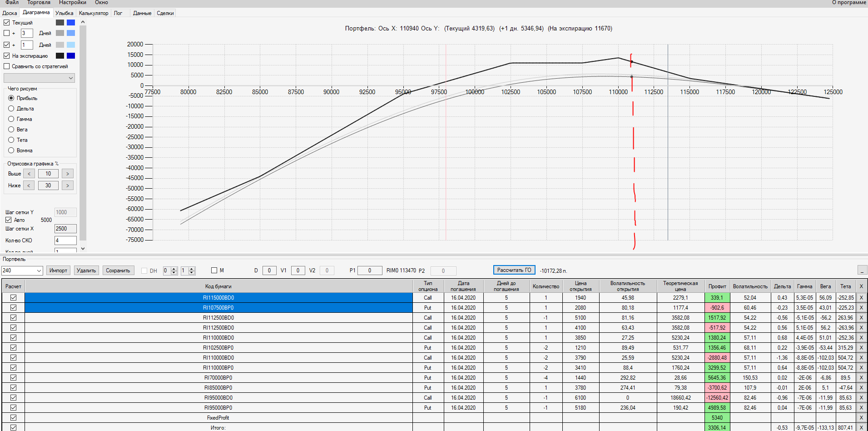Decrease the Ниже percentage with left arrow
The image size is (868, 431).
click(x=29, y=185)
